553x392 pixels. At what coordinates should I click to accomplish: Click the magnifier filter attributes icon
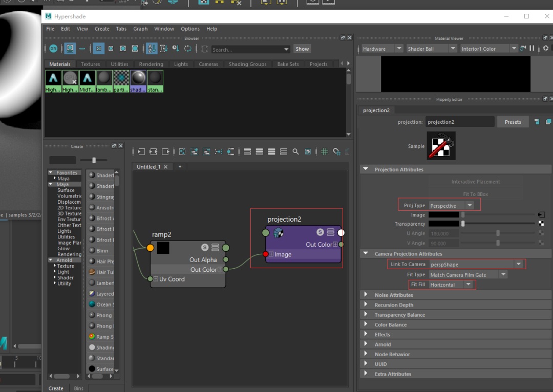(x=295, y=151)
